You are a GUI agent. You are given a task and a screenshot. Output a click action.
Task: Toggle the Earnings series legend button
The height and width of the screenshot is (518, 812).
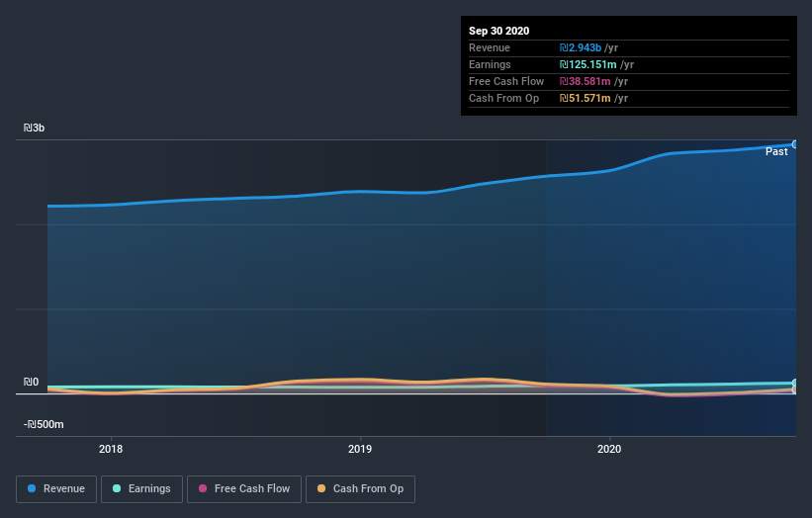[x=141, y=489]
